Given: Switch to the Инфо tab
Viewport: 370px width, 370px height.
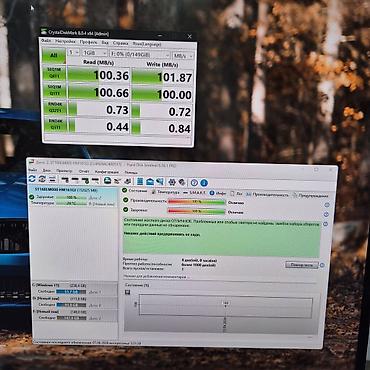Looking at the screenshot, I should tap(218, 193).
